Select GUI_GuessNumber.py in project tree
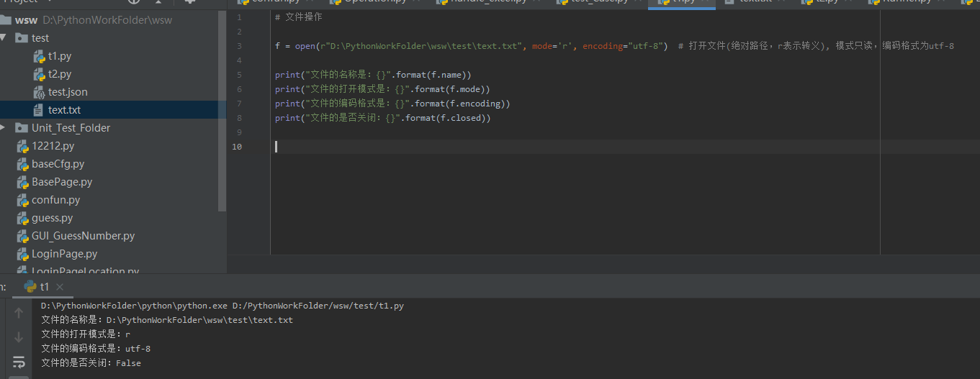This screenshot has width=980, height=379. (x=84, y=236)
